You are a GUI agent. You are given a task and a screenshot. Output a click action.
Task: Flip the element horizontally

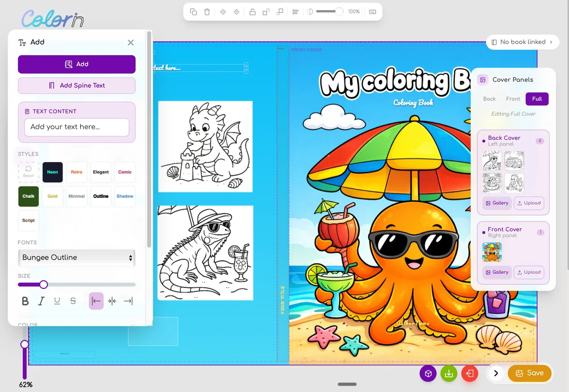point(223,12)
